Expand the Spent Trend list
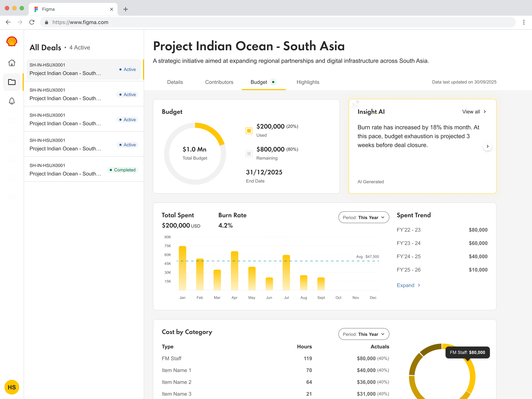 tap(408, 285)
